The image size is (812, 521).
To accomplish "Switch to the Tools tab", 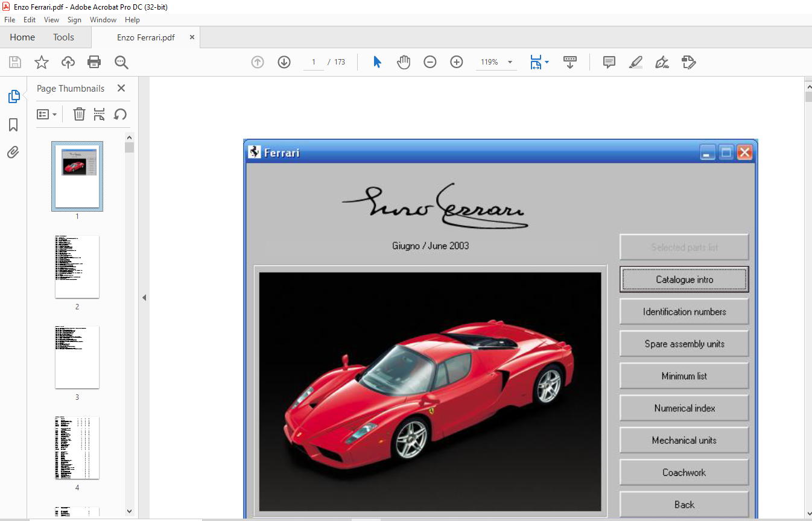I will (63, 37).
